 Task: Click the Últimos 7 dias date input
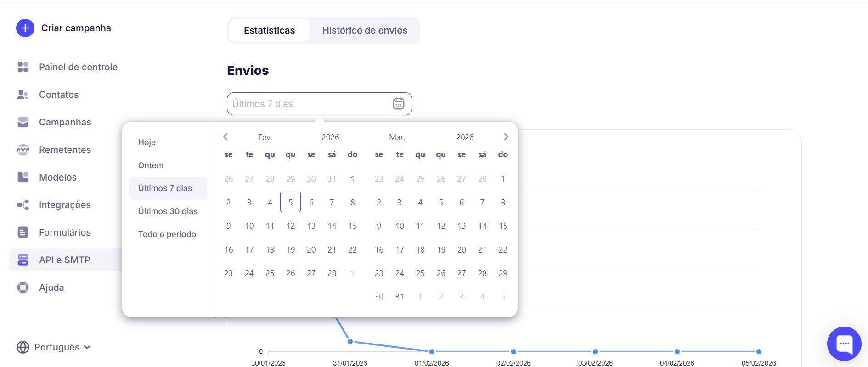[308, 104]
